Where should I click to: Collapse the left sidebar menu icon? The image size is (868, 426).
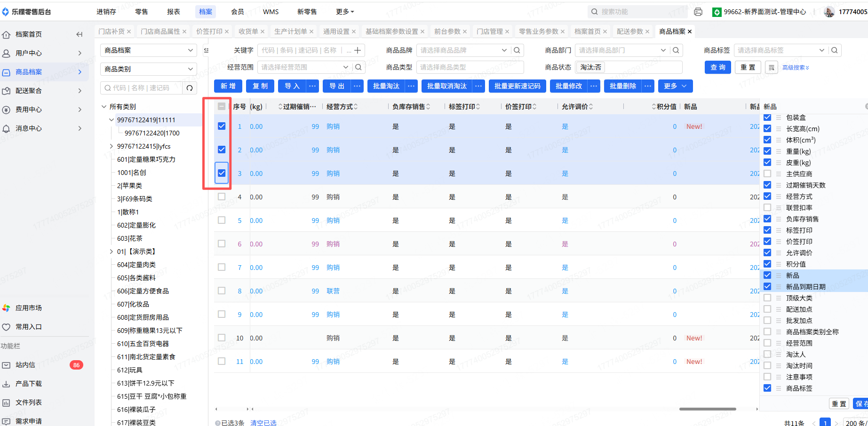(80, 34)
